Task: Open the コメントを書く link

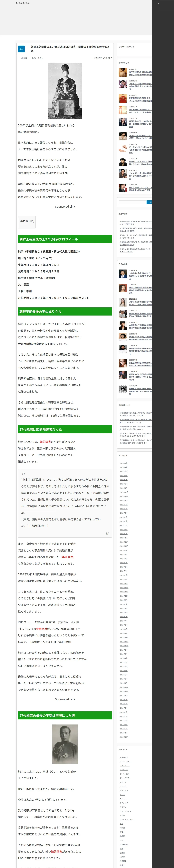Action: click(37, 58)
